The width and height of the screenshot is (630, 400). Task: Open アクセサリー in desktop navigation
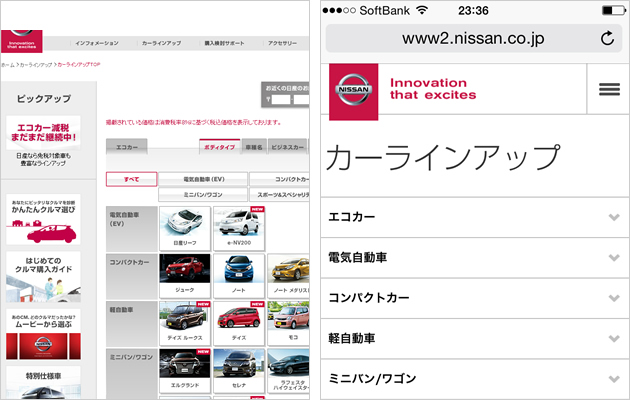[282, 43]
